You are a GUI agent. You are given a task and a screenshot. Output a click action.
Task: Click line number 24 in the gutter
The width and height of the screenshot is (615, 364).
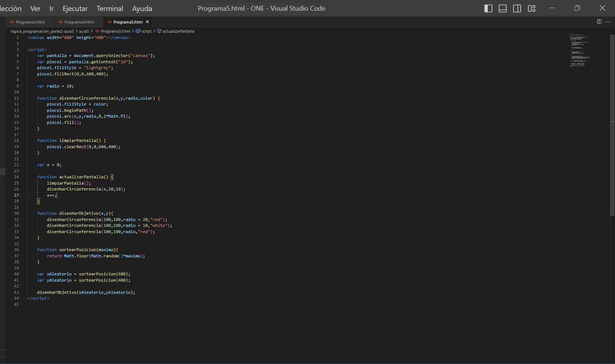coord(16,177)
